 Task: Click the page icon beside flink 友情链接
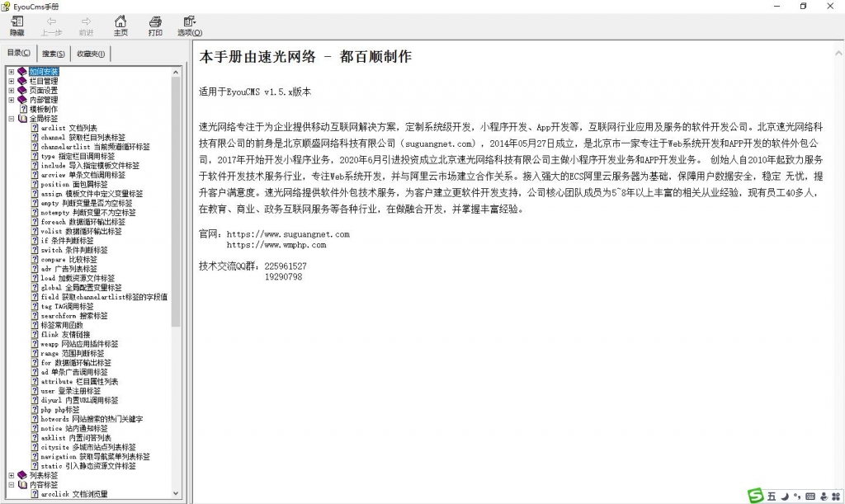(x=35, y=334)
